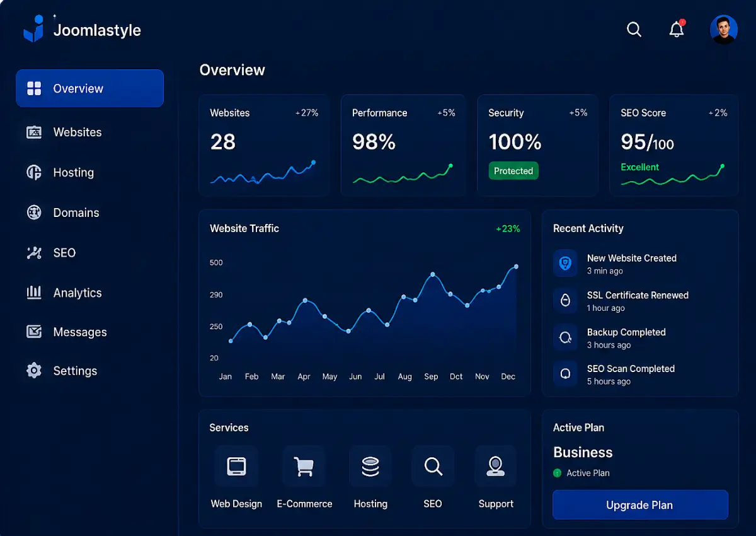Click the Dec data point on traffic chart

click(517, 267)
